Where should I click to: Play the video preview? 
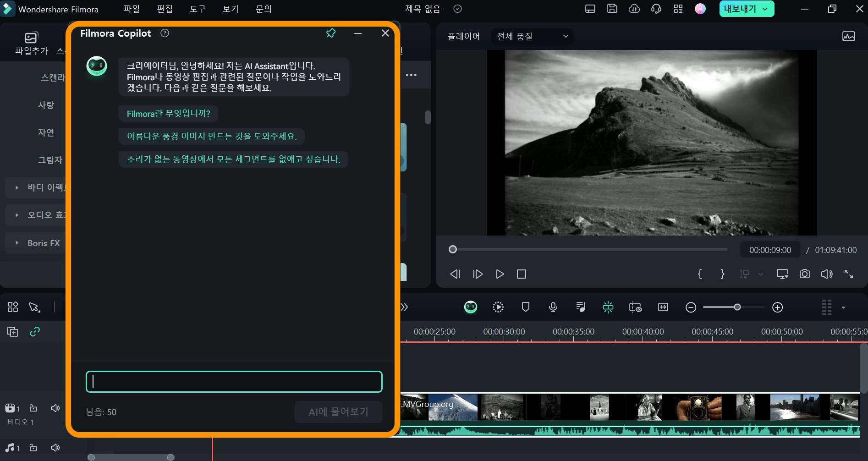coord(500,274)
